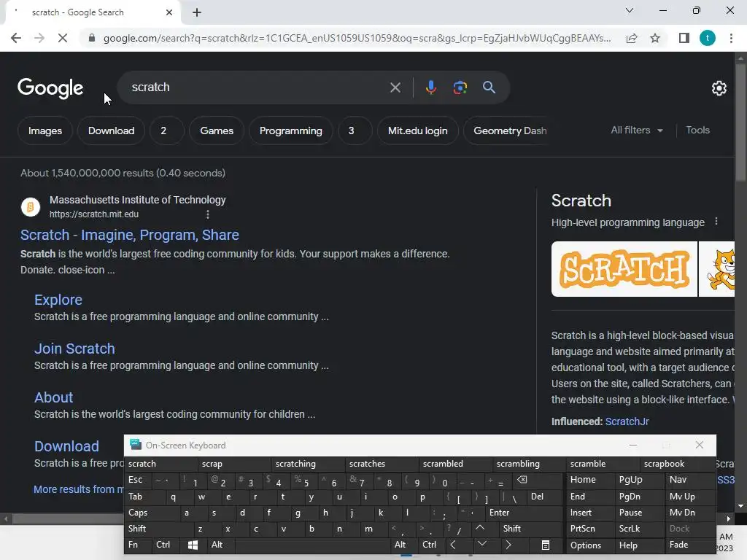
Task: Open Scratch - Imagine, Program, Share result
Action: click(x=130, y=235)
